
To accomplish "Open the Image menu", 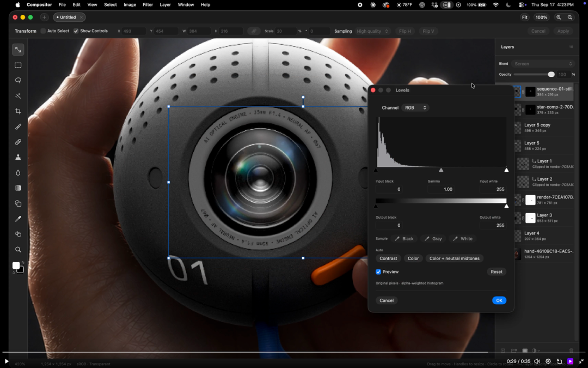I will [130, 5].
